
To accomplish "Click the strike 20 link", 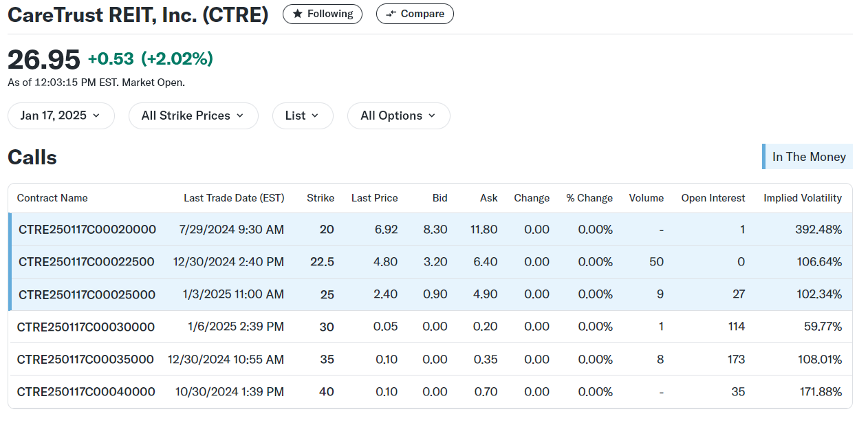I will point(327,230).
